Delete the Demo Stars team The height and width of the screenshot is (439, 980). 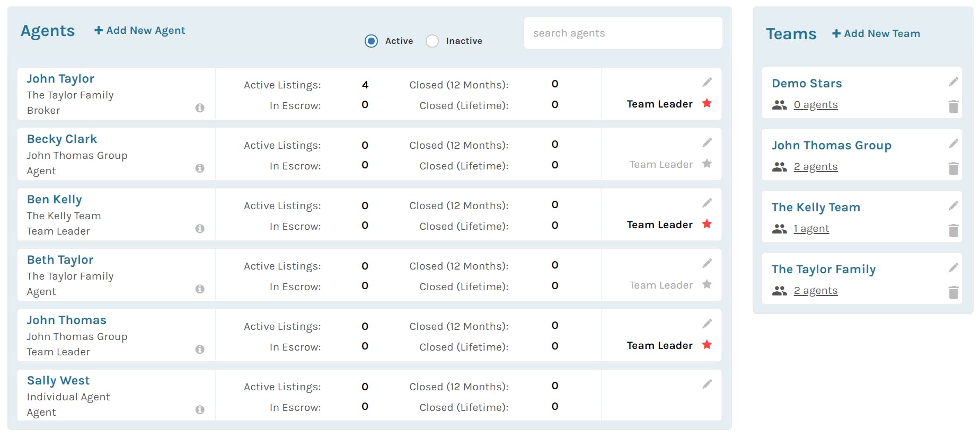(x=953, y=107)
